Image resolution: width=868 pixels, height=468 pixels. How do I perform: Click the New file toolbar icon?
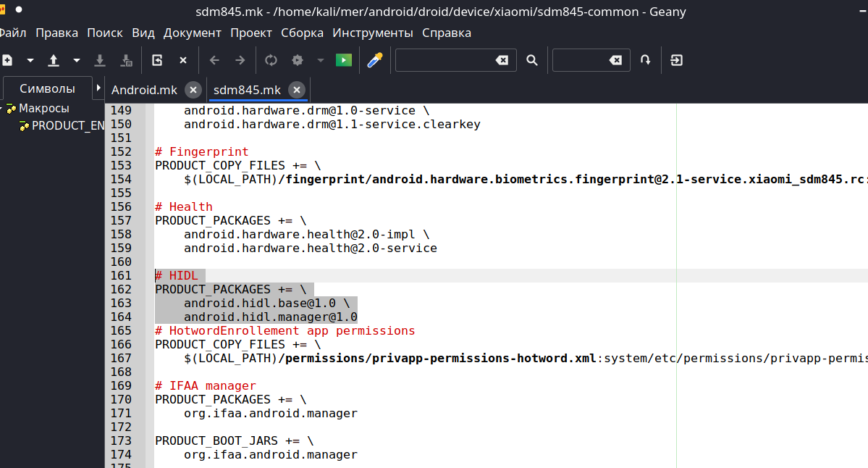tap(7, 60)
